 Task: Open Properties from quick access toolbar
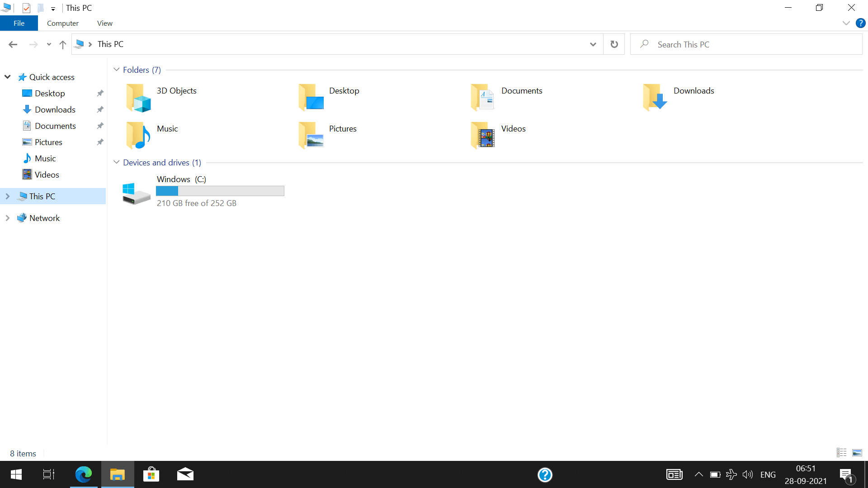[x=26, y=8]
